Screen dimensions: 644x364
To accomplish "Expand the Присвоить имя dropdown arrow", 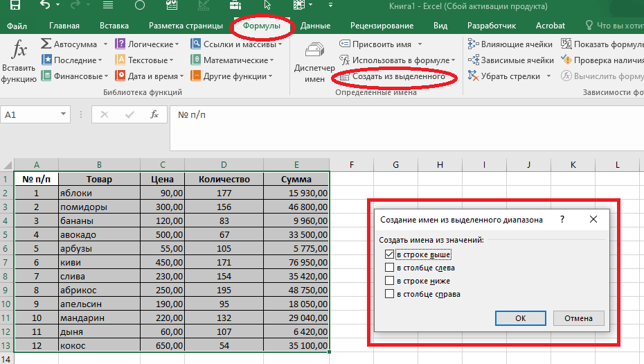I will [420, 44].
